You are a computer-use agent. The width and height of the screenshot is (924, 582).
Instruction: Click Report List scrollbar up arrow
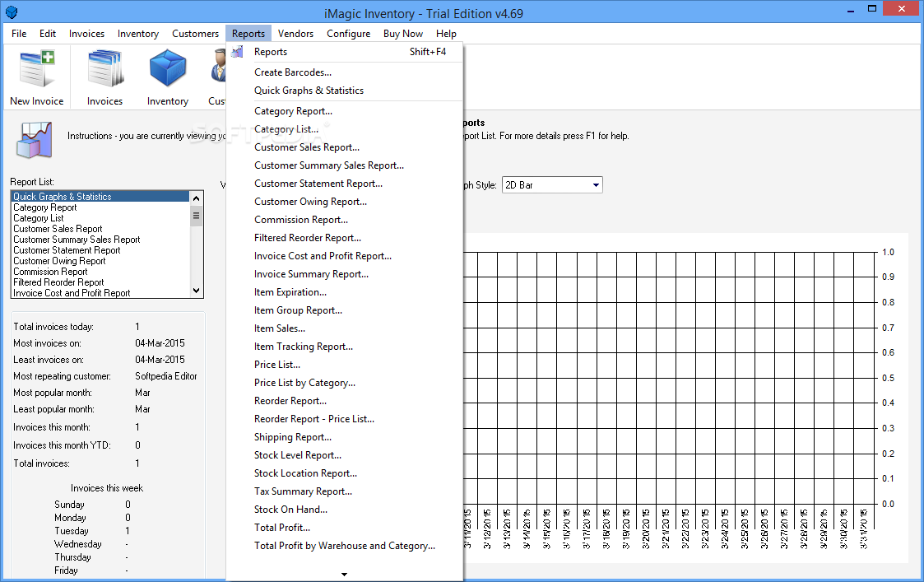(196, 197)
